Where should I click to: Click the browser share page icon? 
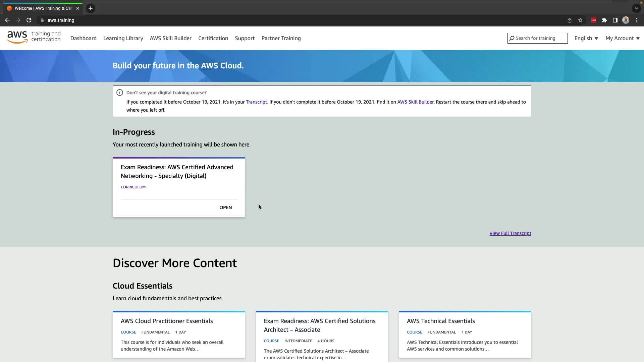pyautogui.click(x=570, y=20)
